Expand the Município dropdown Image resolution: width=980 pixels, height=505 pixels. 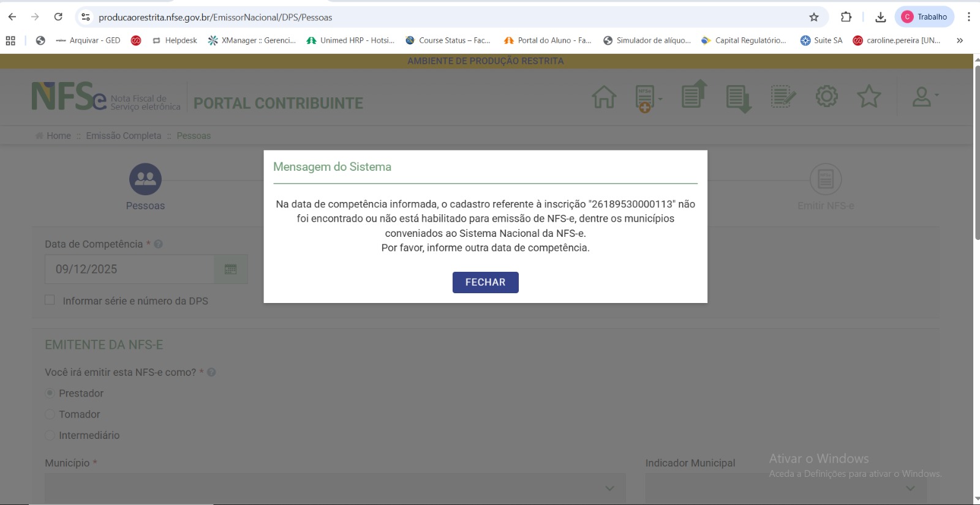pos(334,488)
